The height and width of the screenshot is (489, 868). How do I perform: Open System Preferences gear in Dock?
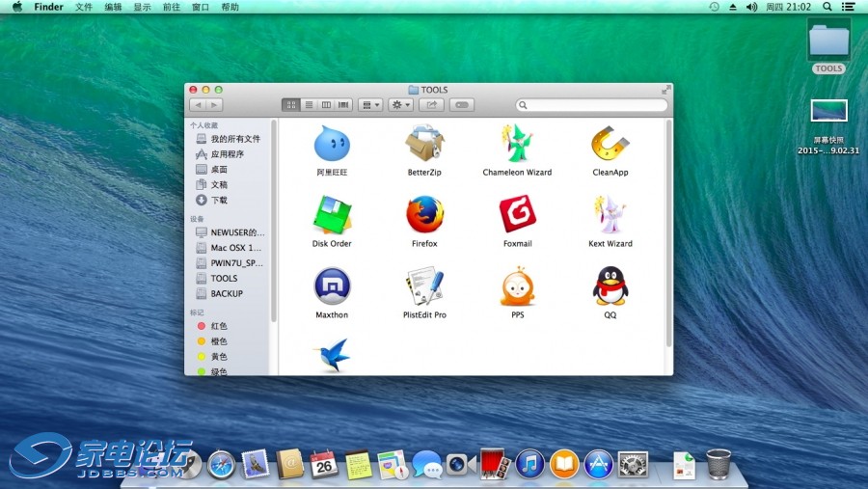pyautogui.click(x=633, y=464)
